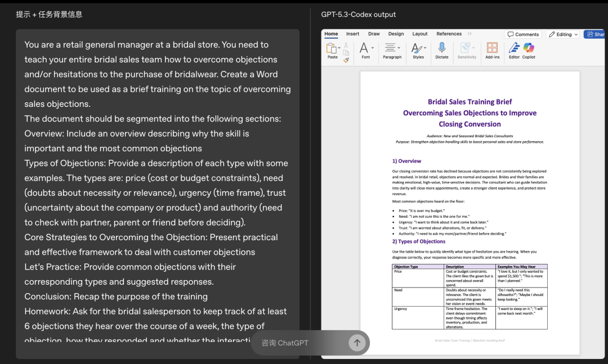Click the Cut scissors icon

(346, 45)
